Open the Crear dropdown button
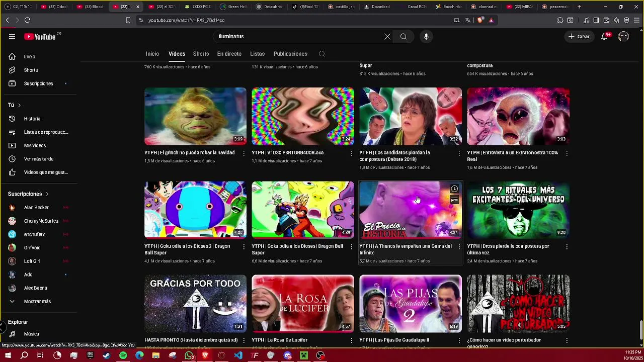The image size is (644, 362). point(579,36)
